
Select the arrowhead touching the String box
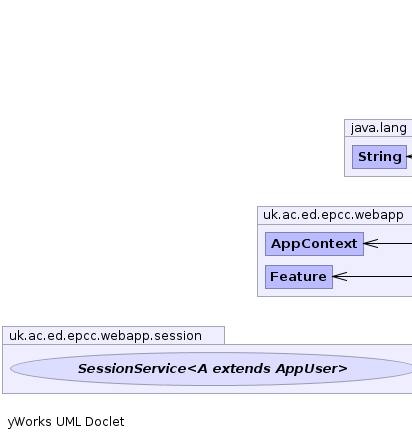tap(409, 156)
